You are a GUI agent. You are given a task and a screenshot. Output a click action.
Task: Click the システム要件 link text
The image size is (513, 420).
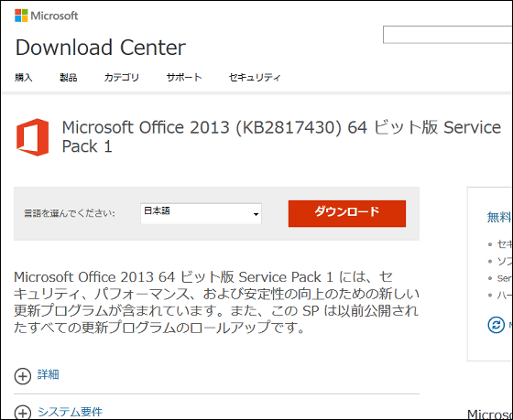pos(70,412)
